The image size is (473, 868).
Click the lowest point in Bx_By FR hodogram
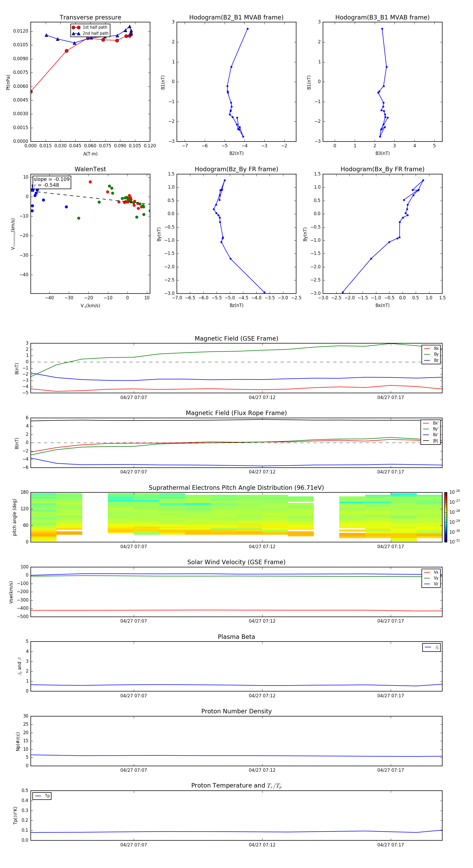343,292
